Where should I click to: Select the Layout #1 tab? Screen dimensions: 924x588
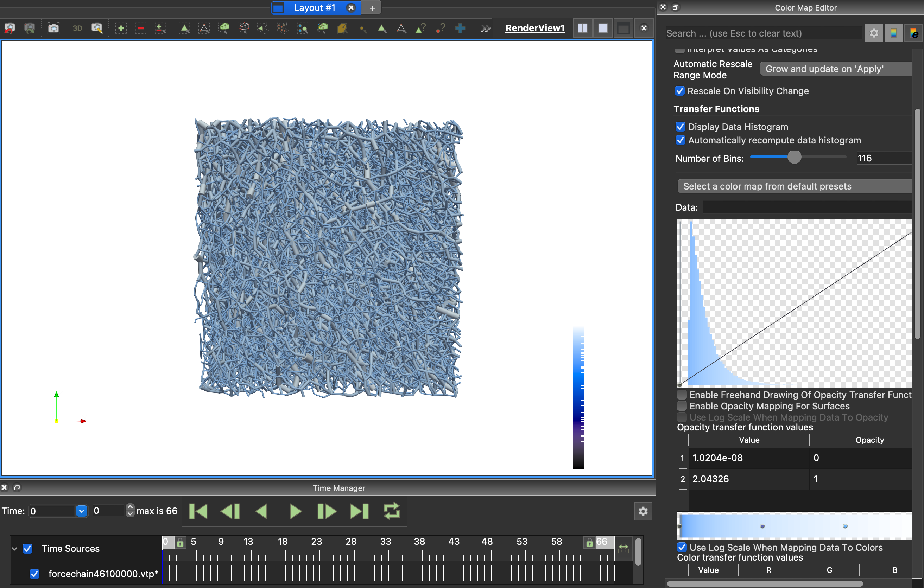(x=314, y=8)
